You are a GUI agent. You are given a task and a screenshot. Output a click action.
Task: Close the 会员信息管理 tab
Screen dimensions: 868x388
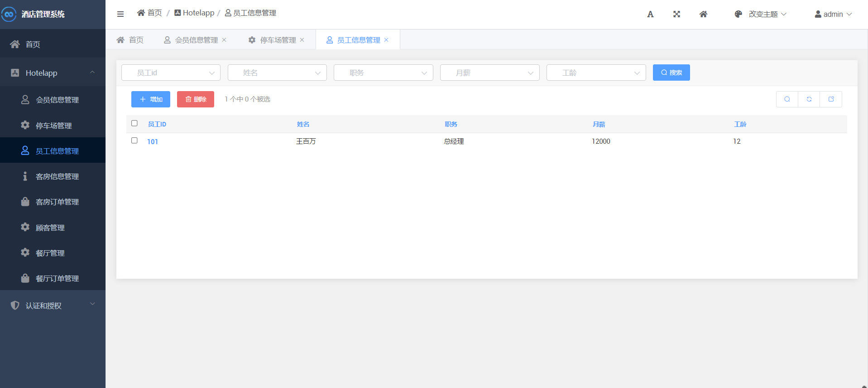click(x=224, y=40)
